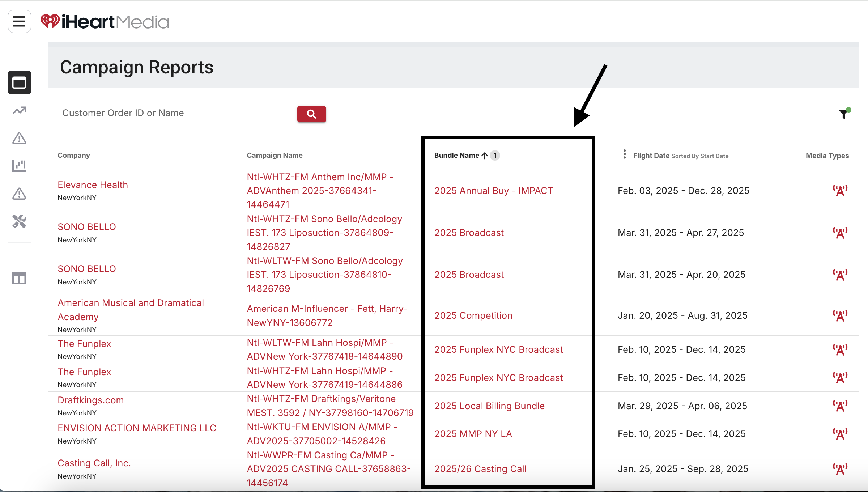Open the trending arrow sidebar icon

pos(20,110)
